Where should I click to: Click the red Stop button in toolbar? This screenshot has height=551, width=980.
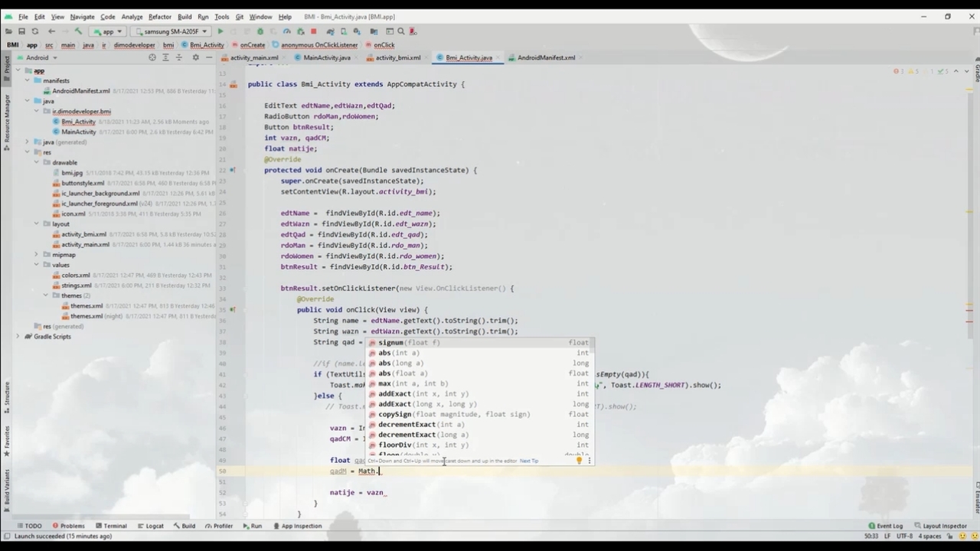pos(313,31)
